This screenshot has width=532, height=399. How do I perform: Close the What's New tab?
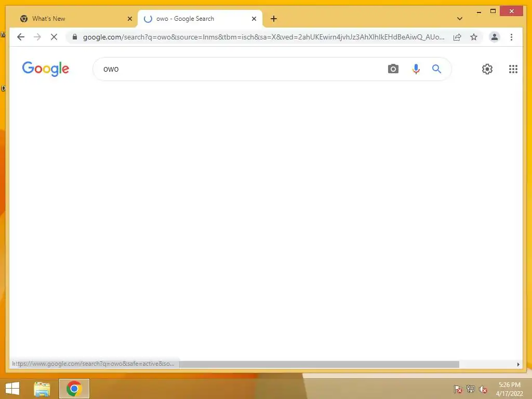[x=129, y=19]
